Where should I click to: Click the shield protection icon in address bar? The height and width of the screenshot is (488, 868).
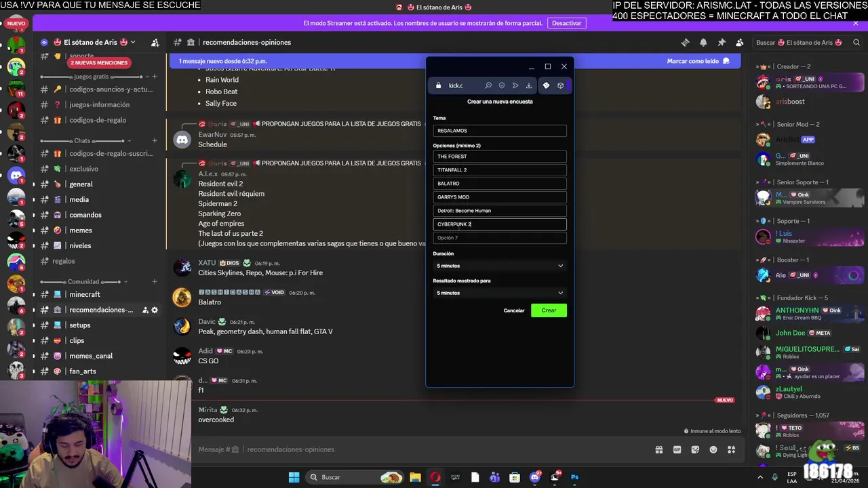502,85
